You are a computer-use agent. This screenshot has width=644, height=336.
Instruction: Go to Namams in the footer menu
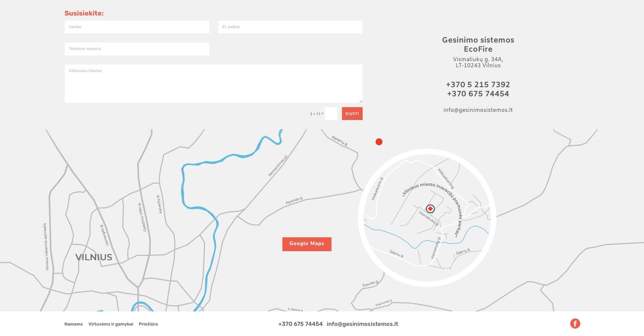[x=74, y=324]
